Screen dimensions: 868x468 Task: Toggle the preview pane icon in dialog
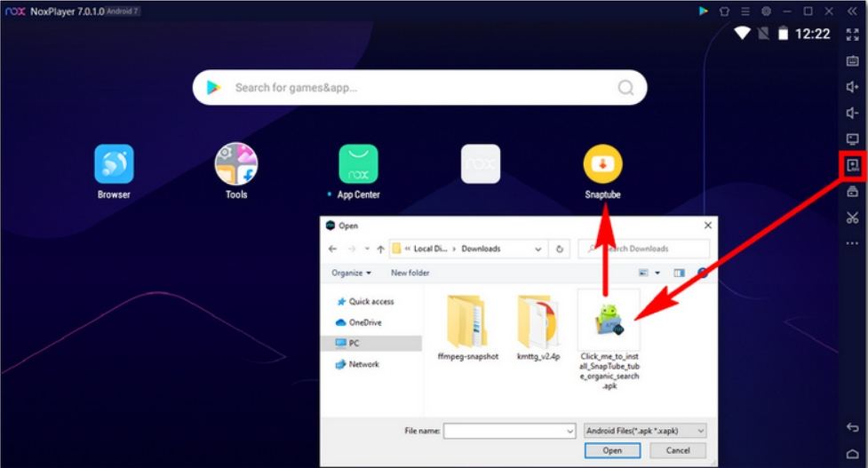tap(680, 273)
